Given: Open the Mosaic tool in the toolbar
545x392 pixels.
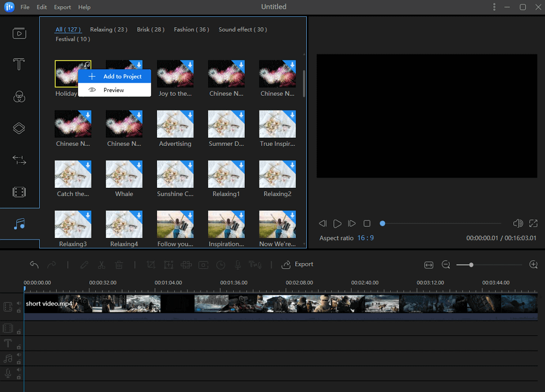Looking at the screenshot, I should coord(186,265).
